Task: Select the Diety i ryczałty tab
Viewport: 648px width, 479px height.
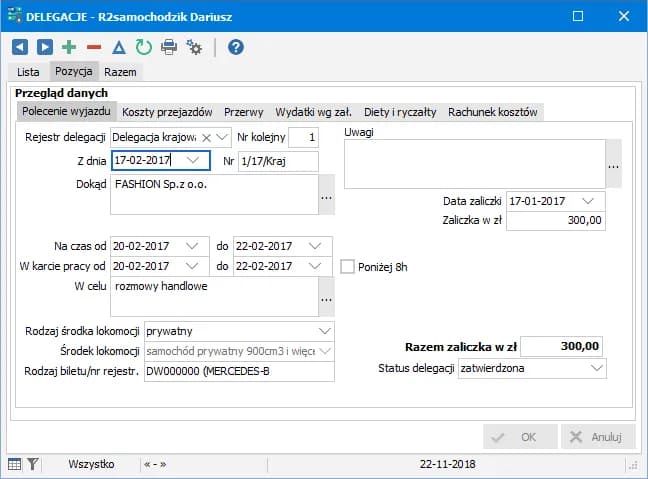Action: (400, 112)
